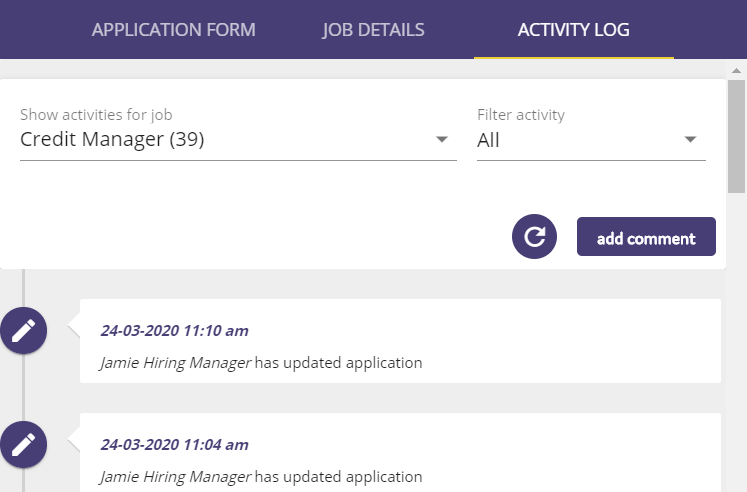Click the pencil icon beside 11:10 am entry
Screen dimensions: 747x492
pyautogui.click(x=23, y=330)
